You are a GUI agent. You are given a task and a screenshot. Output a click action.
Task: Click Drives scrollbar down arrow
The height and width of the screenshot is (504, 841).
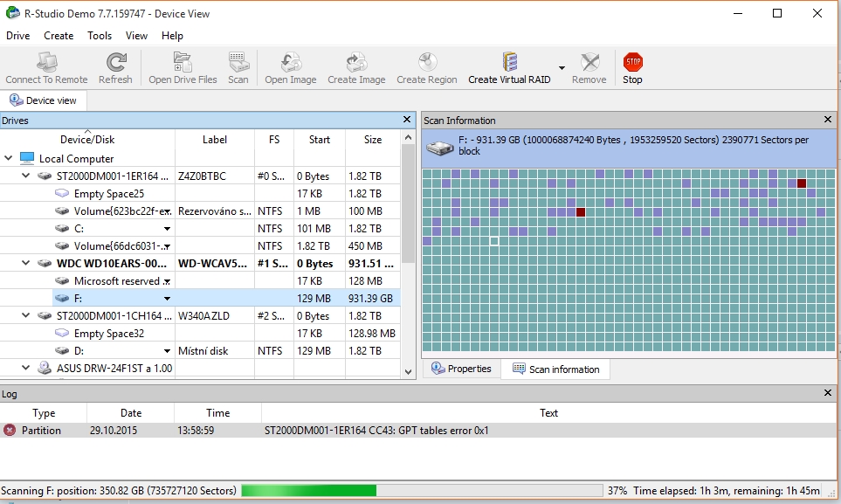tap(408, 371)
